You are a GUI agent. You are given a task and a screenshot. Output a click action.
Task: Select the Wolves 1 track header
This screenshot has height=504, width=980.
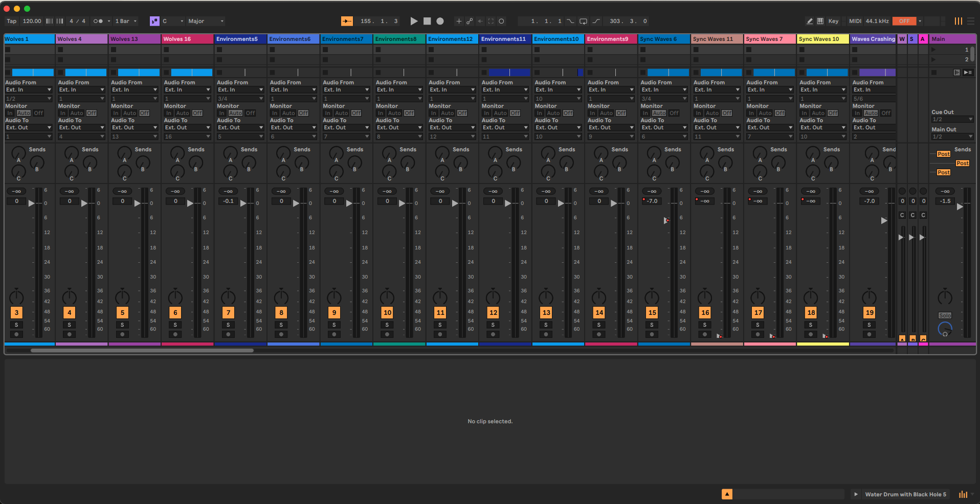click(x=29, y=39)
